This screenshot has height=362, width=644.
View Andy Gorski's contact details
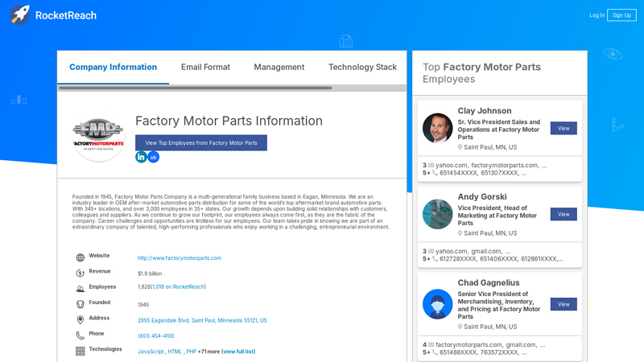[563, 214]
